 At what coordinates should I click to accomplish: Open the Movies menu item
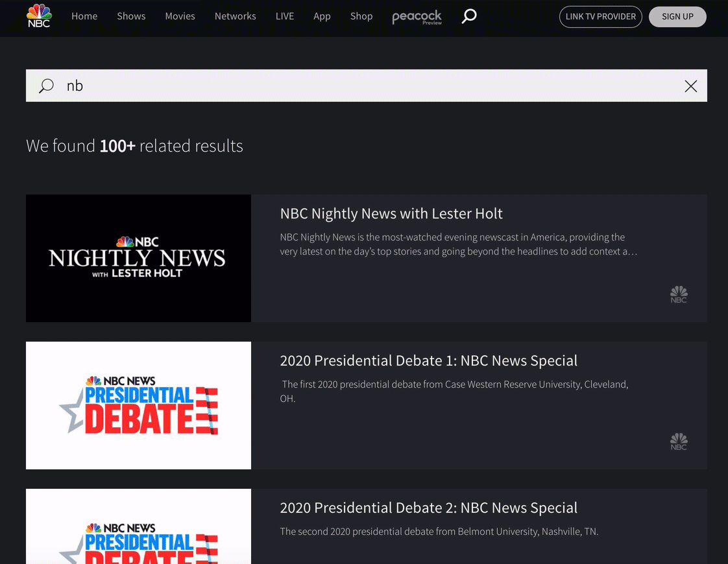click(x=180, y=16)
